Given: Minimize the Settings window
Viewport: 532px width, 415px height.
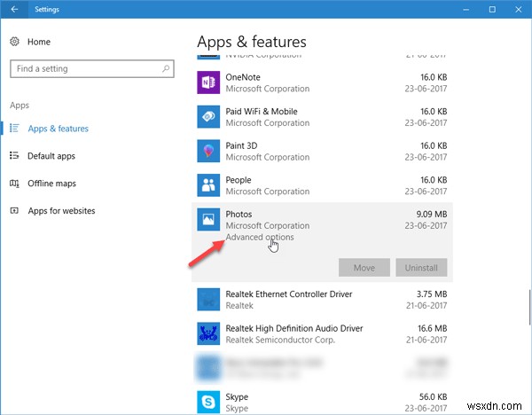Looking at the screenshot, I should pos(466,9).
